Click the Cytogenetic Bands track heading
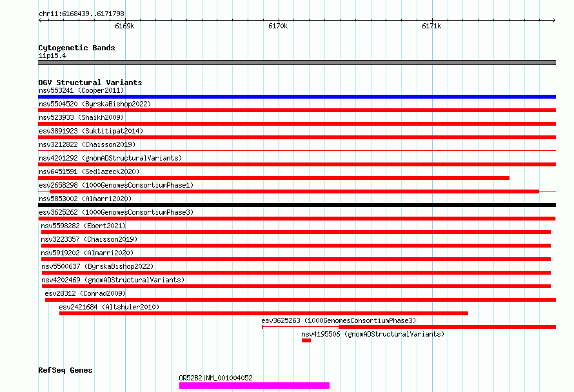Image resolution: width=574 pixels, height=392 pixels. pyautogui.click(x=77, y=48)
